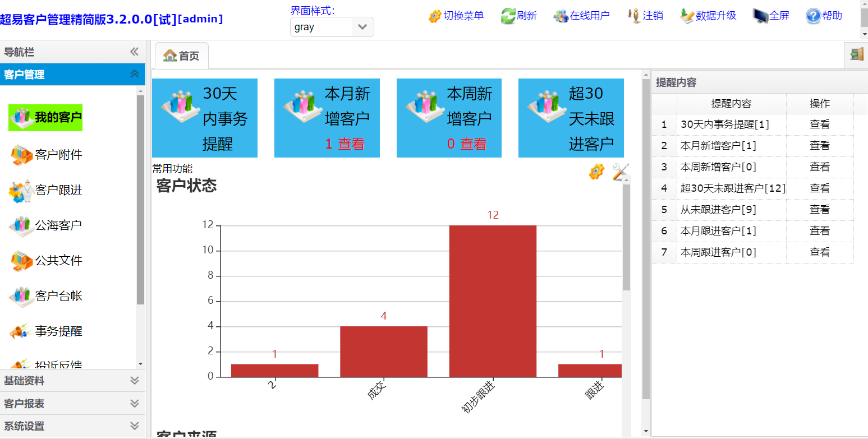Open 帮助 help icon
This screenshot has width=868, height=439.
pos(813,16)
